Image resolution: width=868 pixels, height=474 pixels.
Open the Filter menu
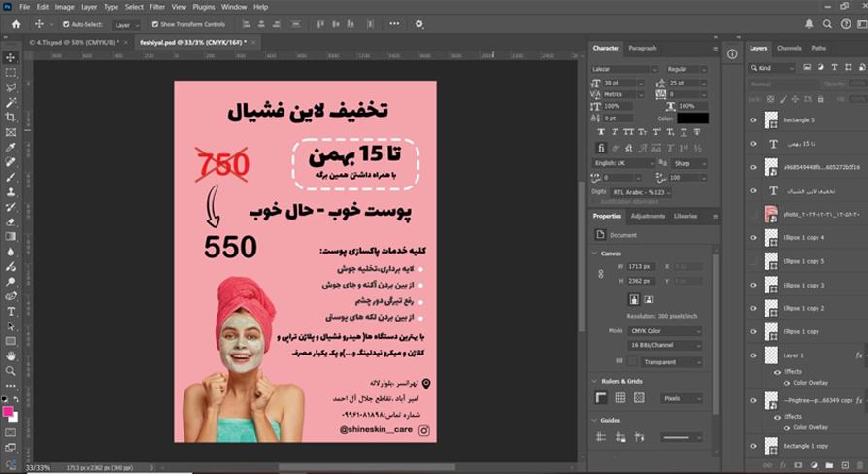[x=157, y=7]
